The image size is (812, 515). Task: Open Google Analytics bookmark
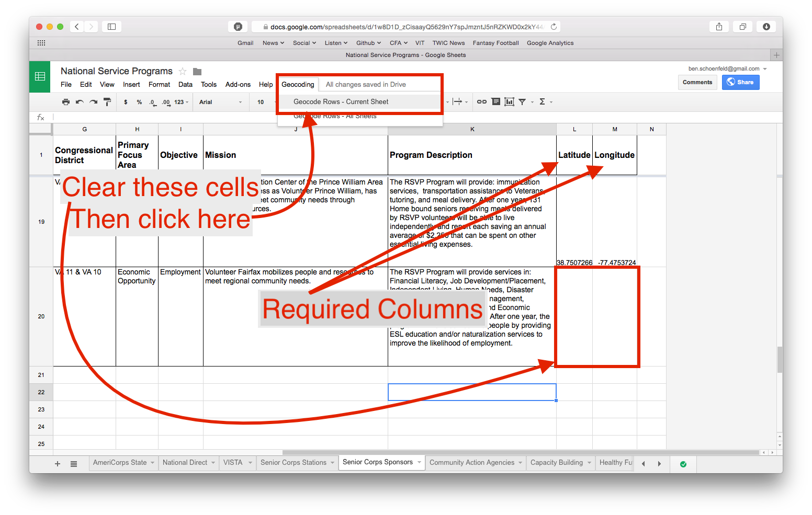point(550,43)
